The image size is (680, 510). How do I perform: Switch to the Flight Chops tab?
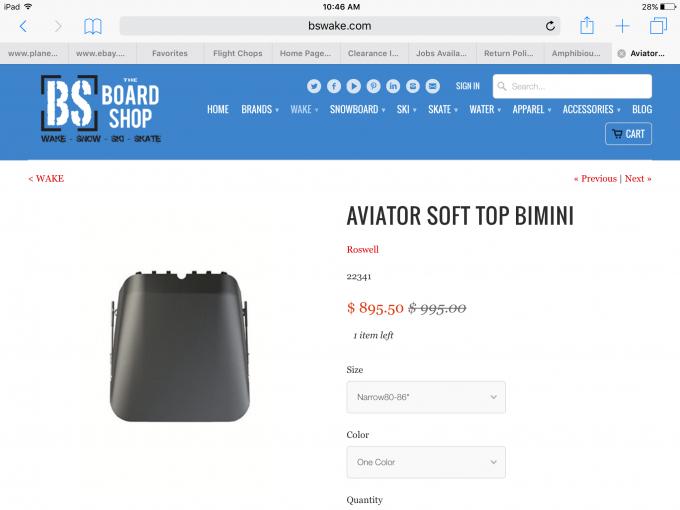[x=238, y=53]
